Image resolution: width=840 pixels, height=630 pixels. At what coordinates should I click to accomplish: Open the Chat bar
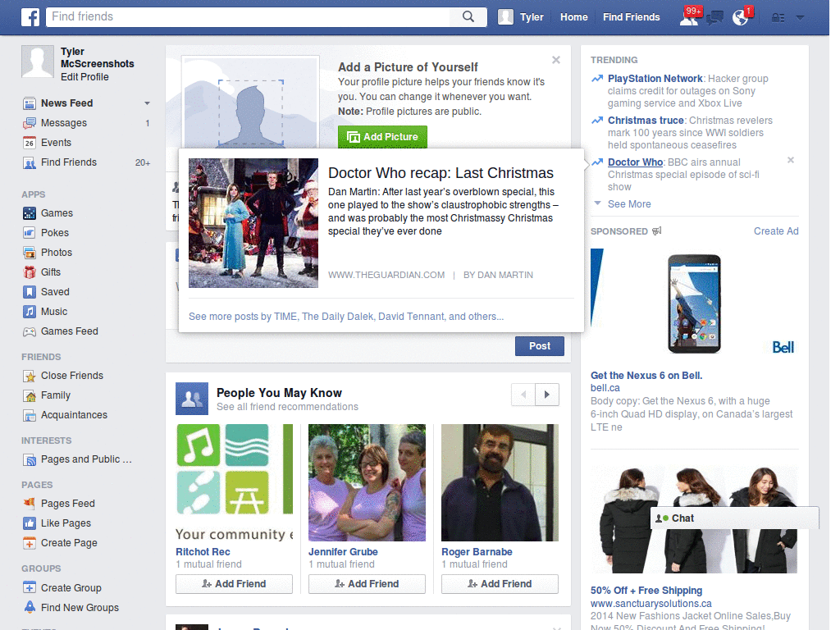point(734,518)
